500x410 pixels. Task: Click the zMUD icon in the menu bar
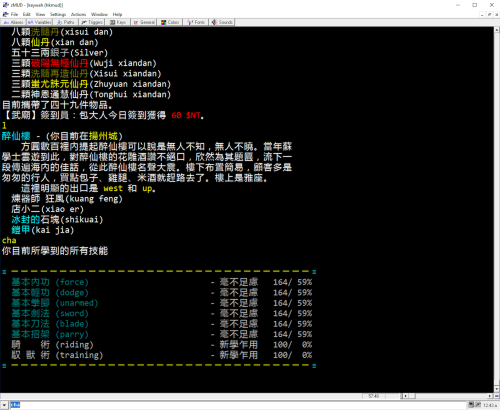[x=5, y=14]
